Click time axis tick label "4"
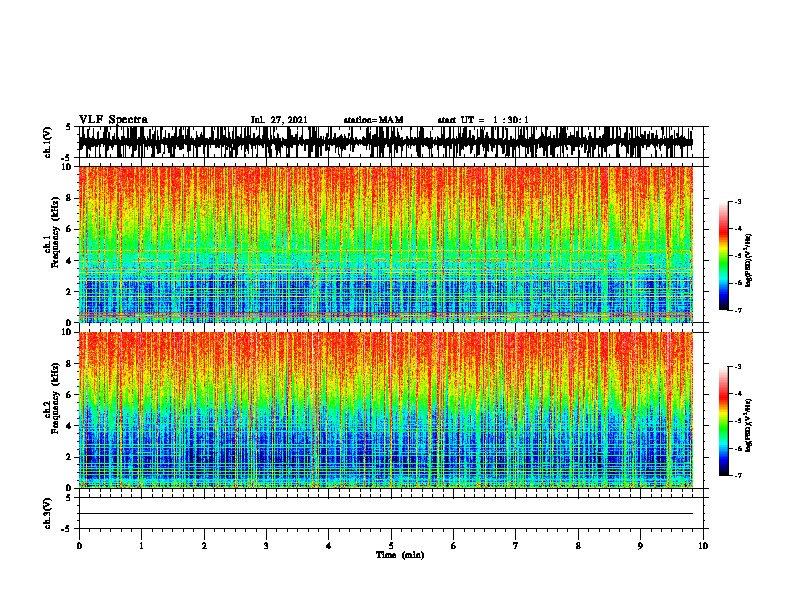 coord(329,546)
